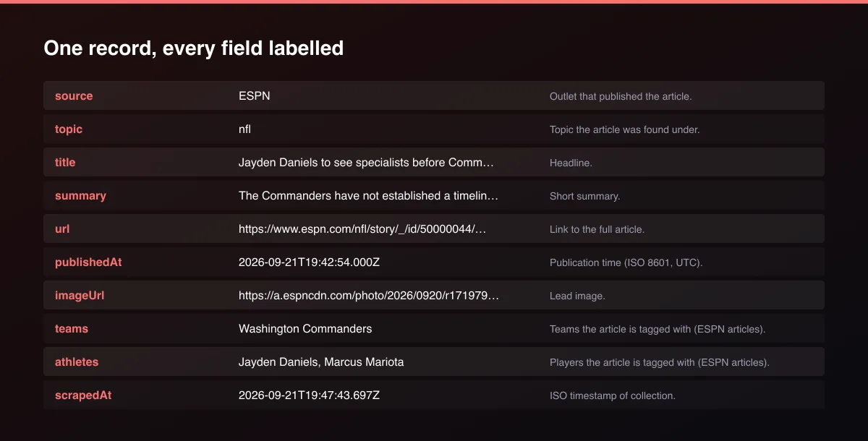Click "Teams the article is tagged with" description
Screen dimensions: 868x441
(x=658, y=329)
